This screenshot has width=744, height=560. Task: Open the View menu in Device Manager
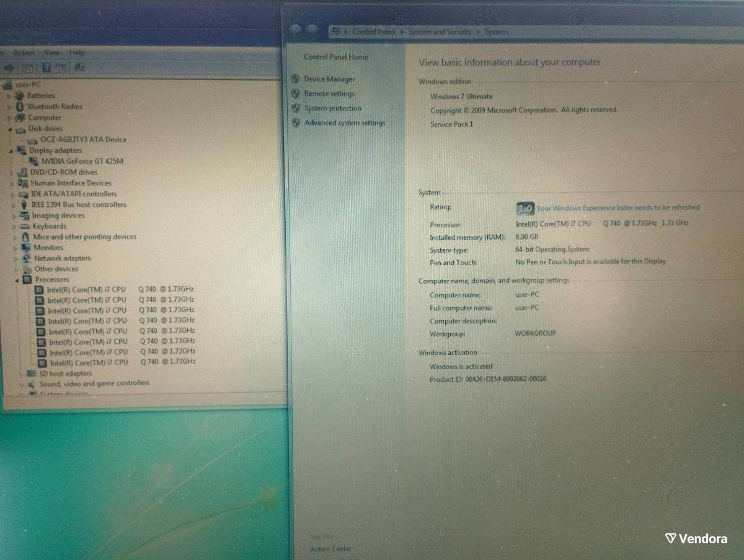tap(52, 53)
